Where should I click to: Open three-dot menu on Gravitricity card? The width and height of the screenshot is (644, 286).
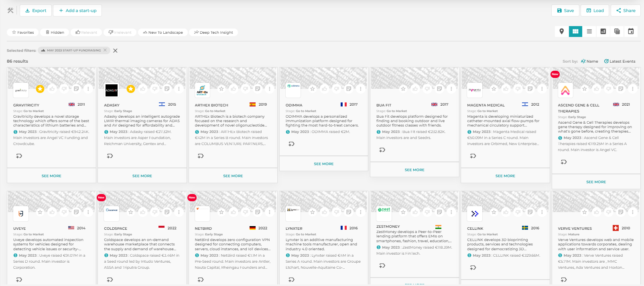click(88, 89)
